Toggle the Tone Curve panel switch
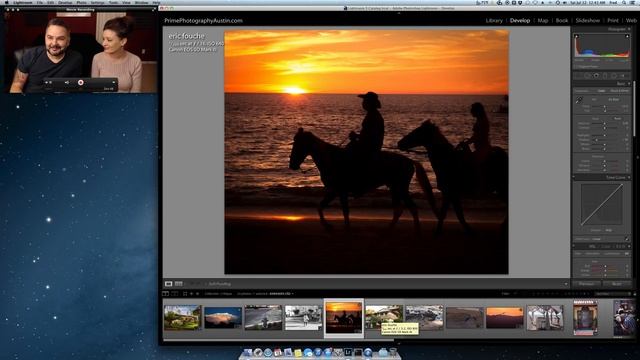Image resolution: width=640 pixels, height=360 pixels. click(573, 177)
